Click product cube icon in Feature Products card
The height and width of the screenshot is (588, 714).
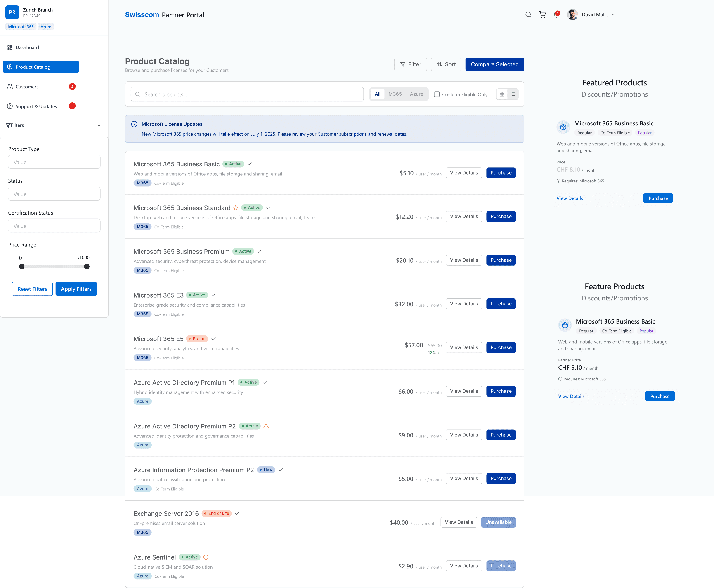coord(565,325)
